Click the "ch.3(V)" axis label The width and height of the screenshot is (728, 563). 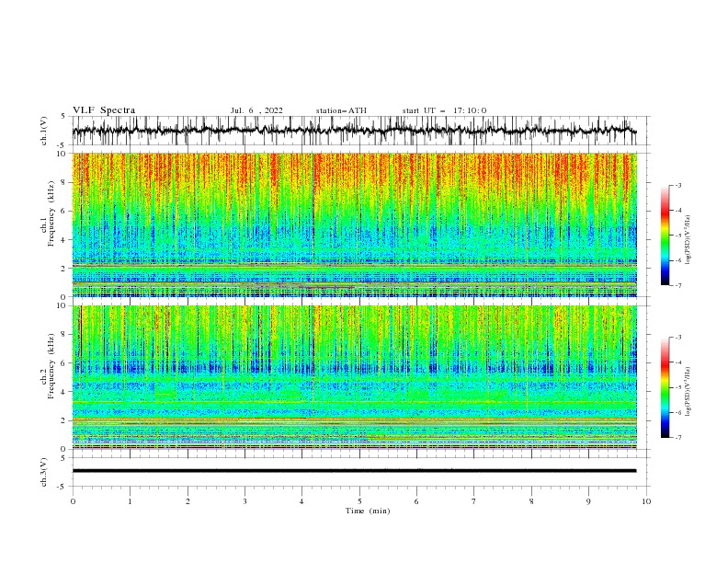(44, 472)
